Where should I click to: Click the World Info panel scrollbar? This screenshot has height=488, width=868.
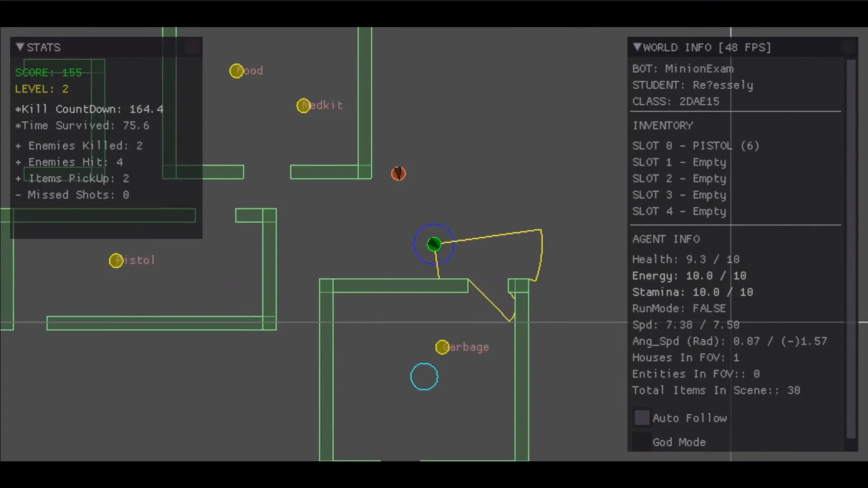click(x=851, y=249)
